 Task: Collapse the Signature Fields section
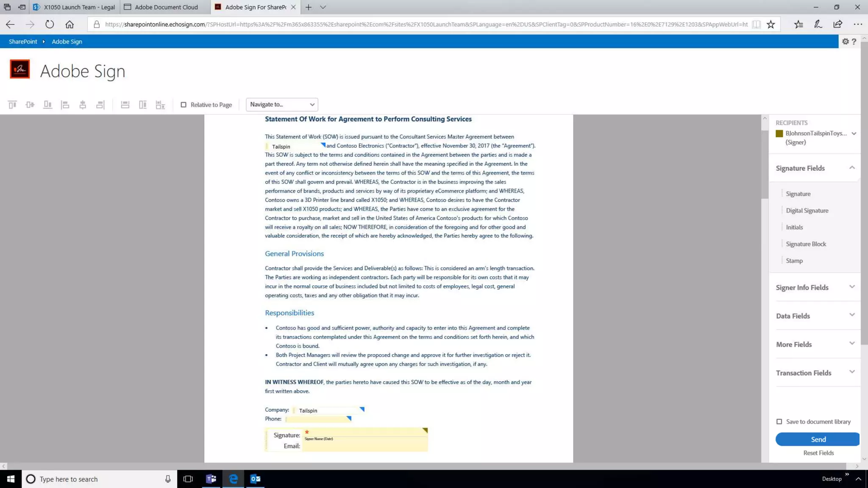852,168
